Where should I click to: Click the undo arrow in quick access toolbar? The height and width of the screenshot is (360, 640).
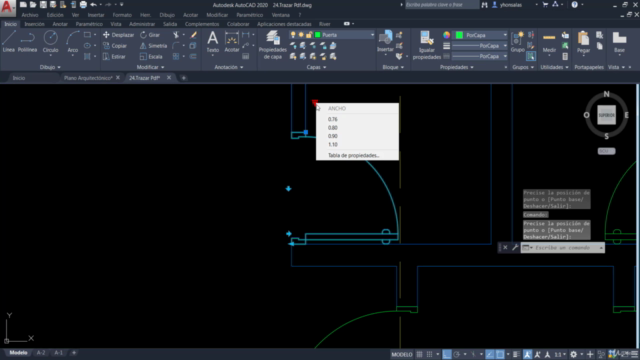93,5
